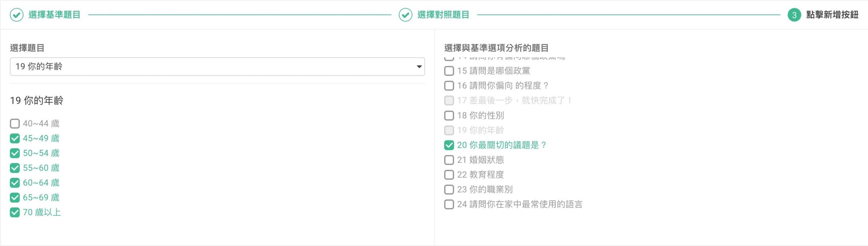
Task: Uncheck question 20 你最關切的議題是
Action: (x=449, y=145)
